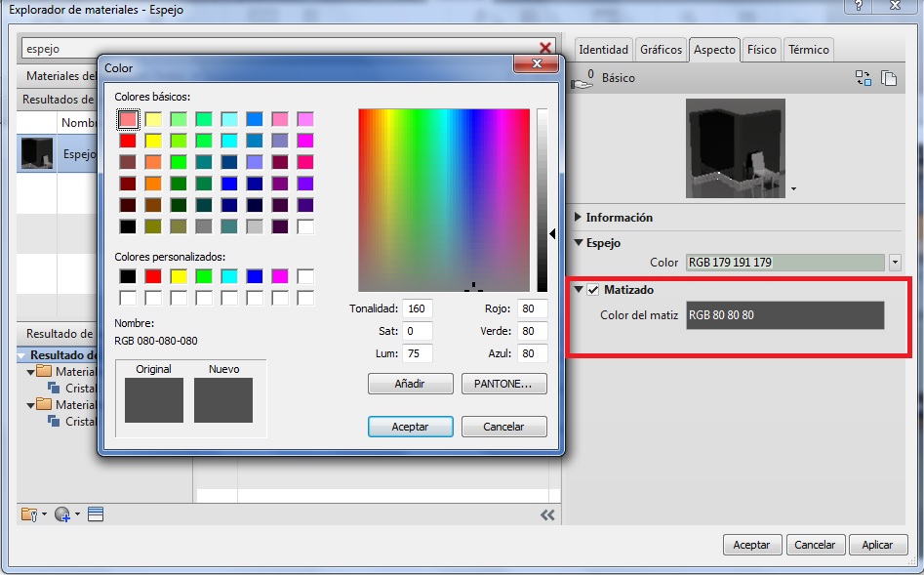The height and width of the screenshot is (575, 924).
Task: Open the dropdown beside Espejo color field
Action: (x=895, y=263)
